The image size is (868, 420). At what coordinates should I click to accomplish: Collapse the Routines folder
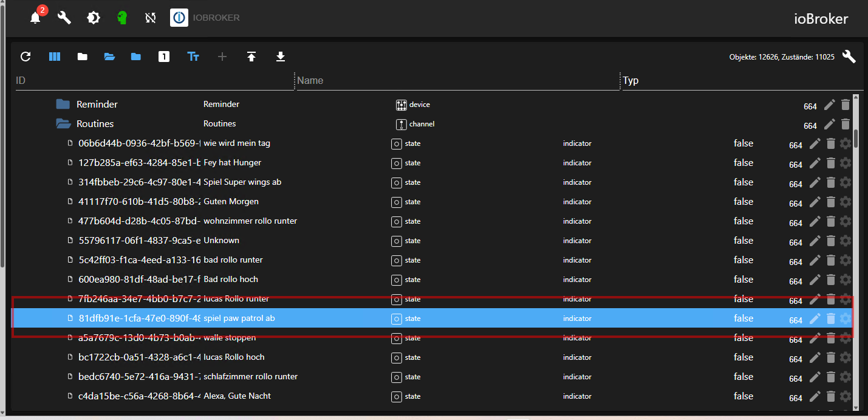point(63,124)
